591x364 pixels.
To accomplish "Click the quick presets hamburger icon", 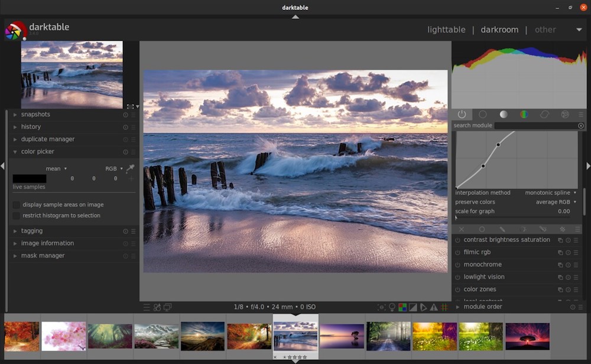I will [147, 307].
